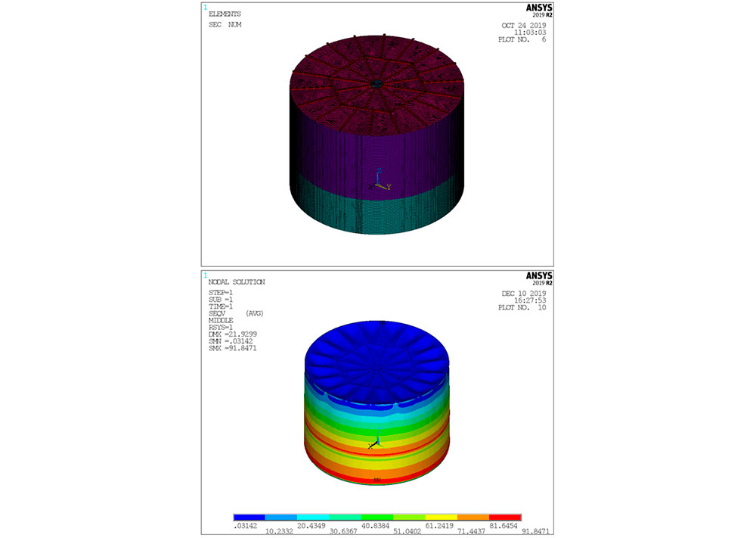
Task: Pick the dark blue legend color band
Action: pyautogui.click(x=249, y=518)
